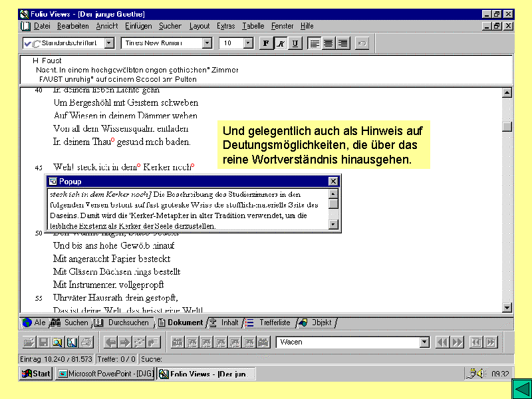Open the font size 10 dropdown

(x=249, y=43)
